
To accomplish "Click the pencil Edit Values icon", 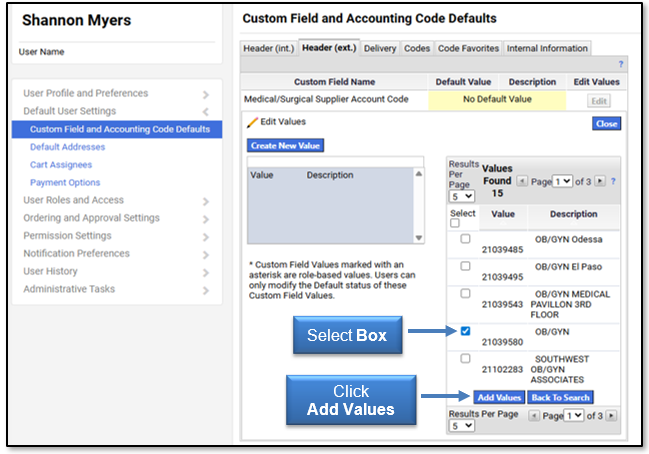I will [252, 123].
